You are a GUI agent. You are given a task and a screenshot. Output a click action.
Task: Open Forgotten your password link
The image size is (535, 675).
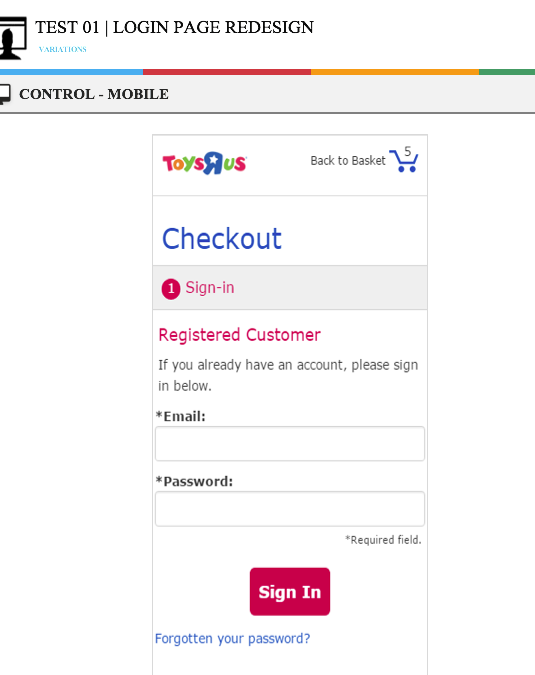pos(232,638)
